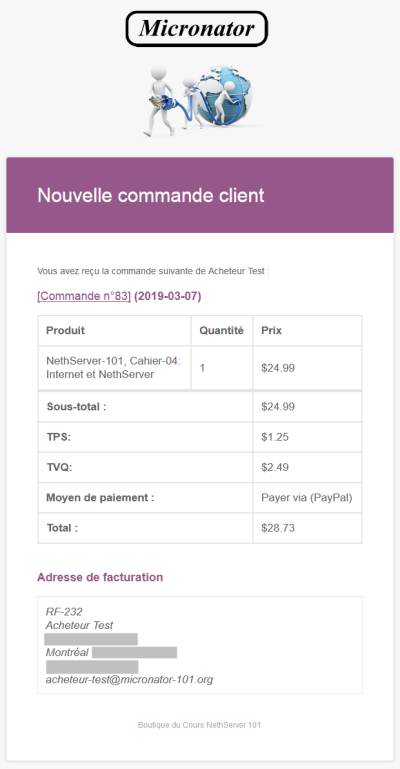The width and height of the screenshot is (400, 769).
Task: Click the Micronator logo banner
Action: pyautogui.click(x=197, y=29)
